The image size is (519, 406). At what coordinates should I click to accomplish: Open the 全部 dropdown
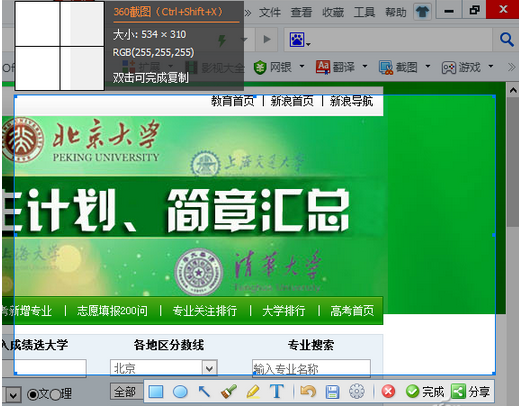126,391
